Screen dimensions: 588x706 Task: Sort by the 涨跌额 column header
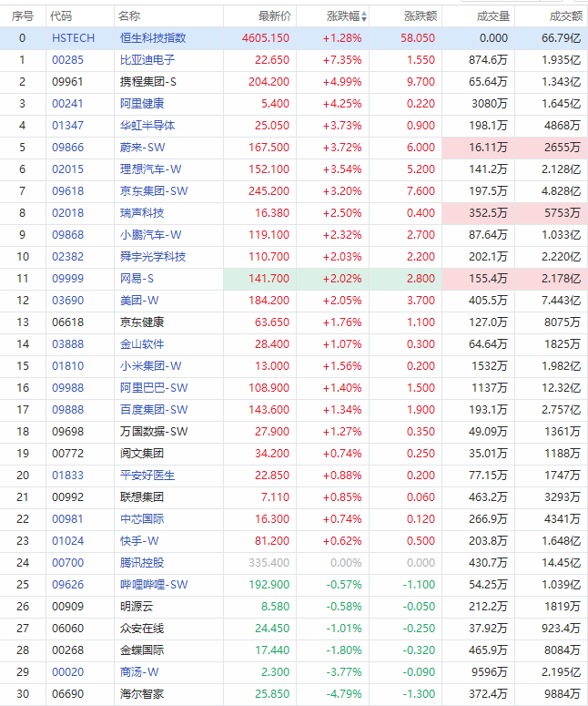coord(421,16)
